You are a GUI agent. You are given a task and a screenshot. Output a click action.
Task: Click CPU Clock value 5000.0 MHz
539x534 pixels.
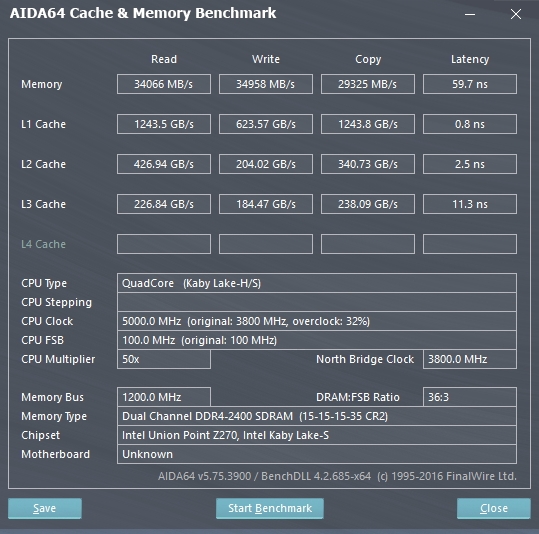pos(317,321)
